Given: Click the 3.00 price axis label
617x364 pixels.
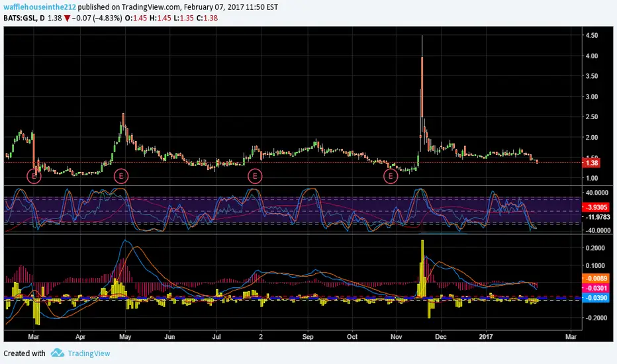Looking at the screenshot, I should [x=591, y=97].
